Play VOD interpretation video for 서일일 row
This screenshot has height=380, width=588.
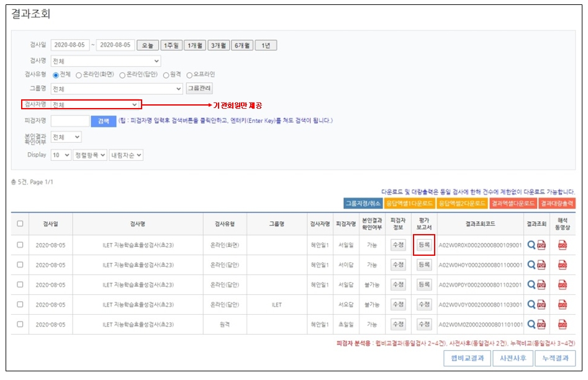(x=563, y=245)
